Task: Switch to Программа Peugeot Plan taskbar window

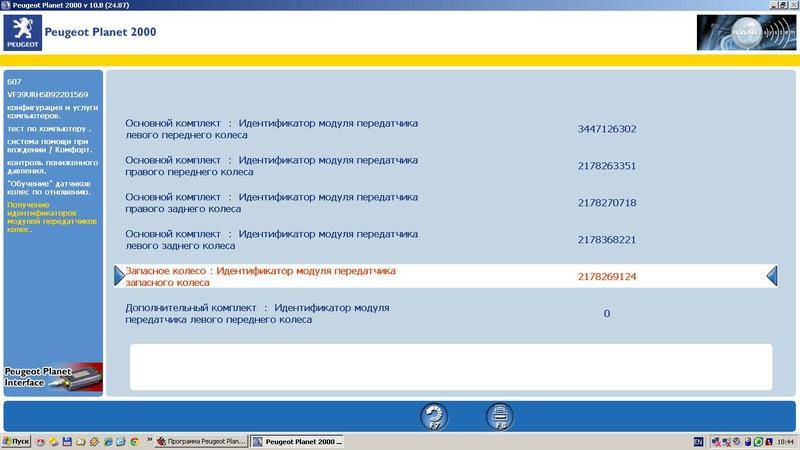Action: click(x=200, y=441)
